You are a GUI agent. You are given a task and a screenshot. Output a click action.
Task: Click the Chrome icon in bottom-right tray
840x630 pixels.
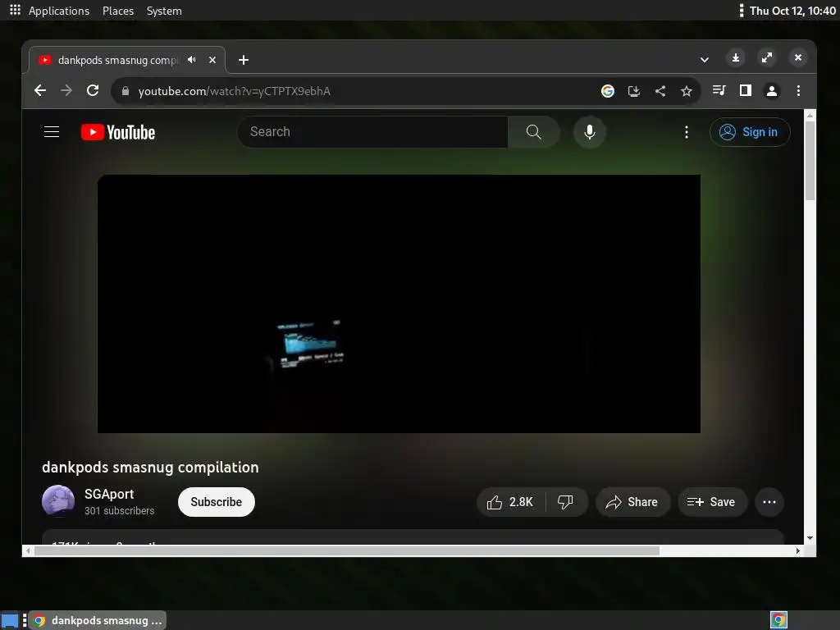[x=778, y=620]
